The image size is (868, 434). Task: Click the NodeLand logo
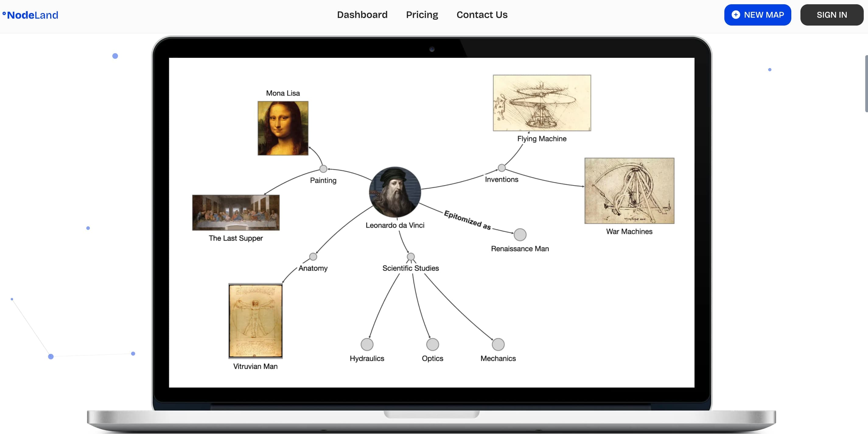(x=30, y=15)
